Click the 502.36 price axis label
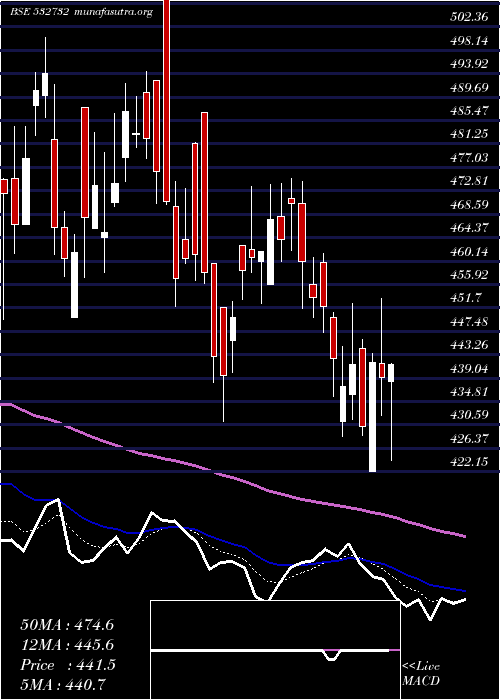The image size is (500, 700). point(469,17)
